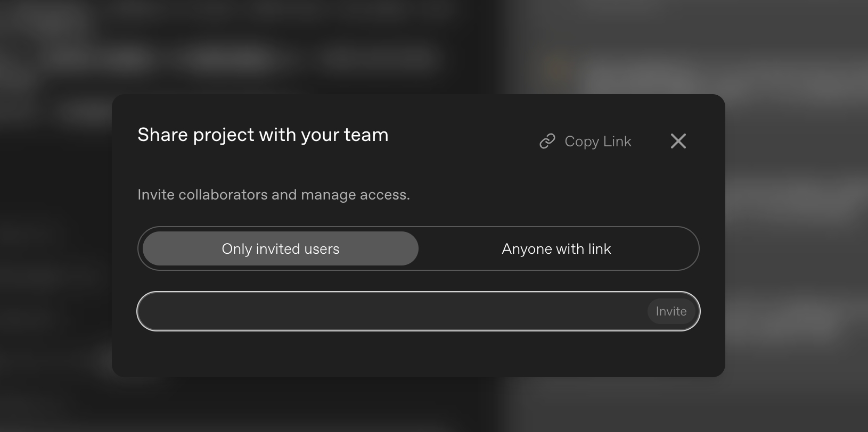Click the empty dialog area below the invite field

(x=418, y=354)
